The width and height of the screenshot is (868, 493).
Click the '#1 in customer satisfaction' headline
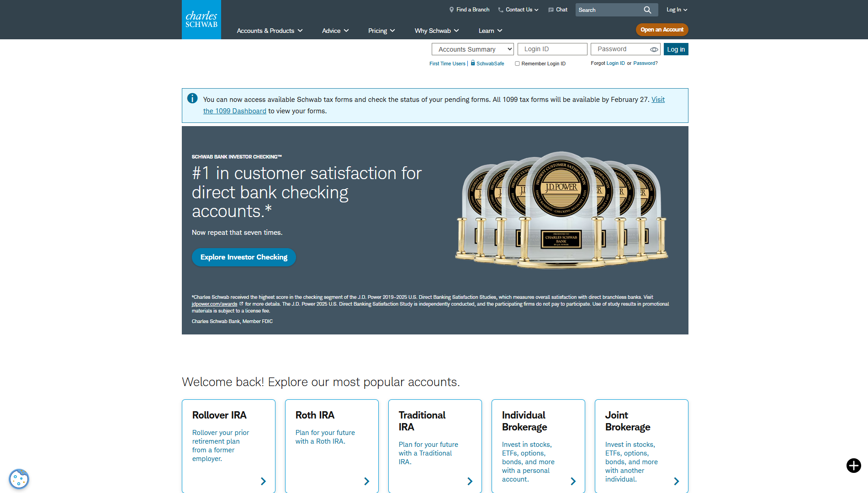coord(307,192)
